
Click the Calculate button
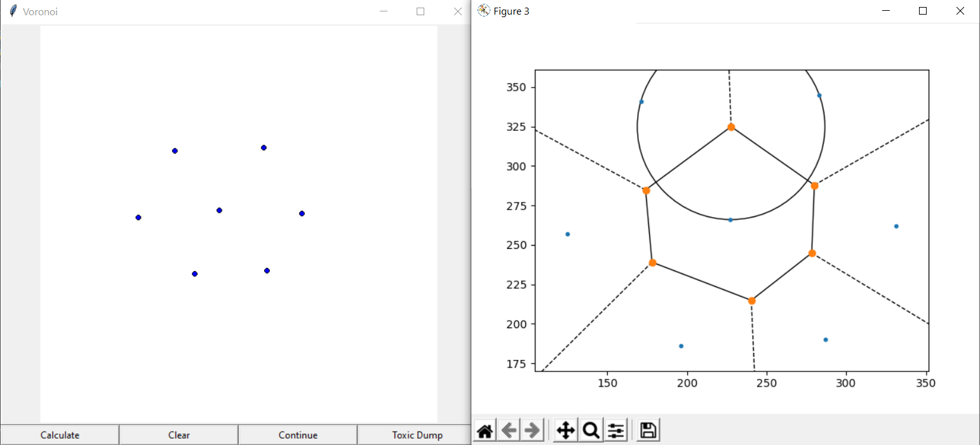(60, 435)
